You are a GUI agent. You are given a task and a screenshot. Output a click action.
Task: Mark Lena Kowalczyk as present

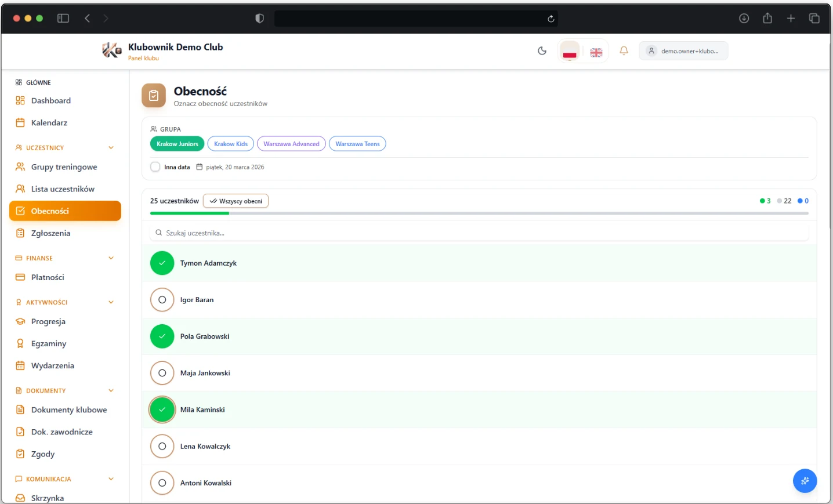[x=162, y=447]
